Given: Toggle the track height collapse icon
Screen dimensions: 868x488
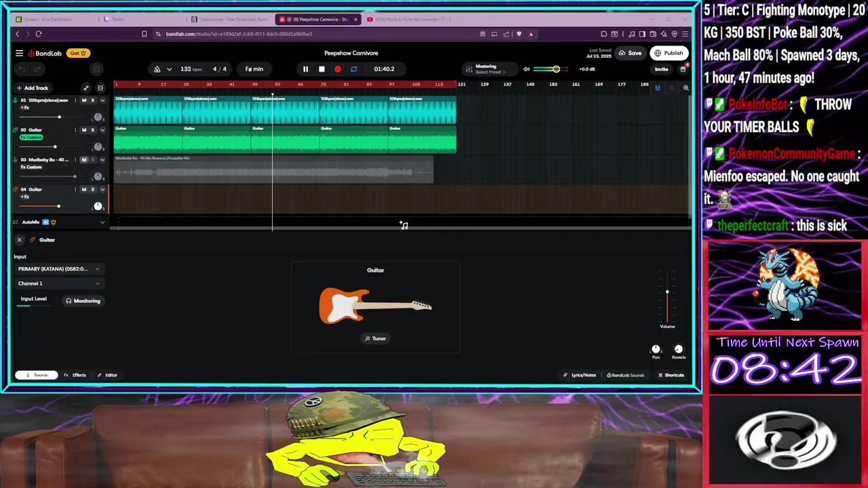Looking at the screenshot, I should tap(100, 88).
